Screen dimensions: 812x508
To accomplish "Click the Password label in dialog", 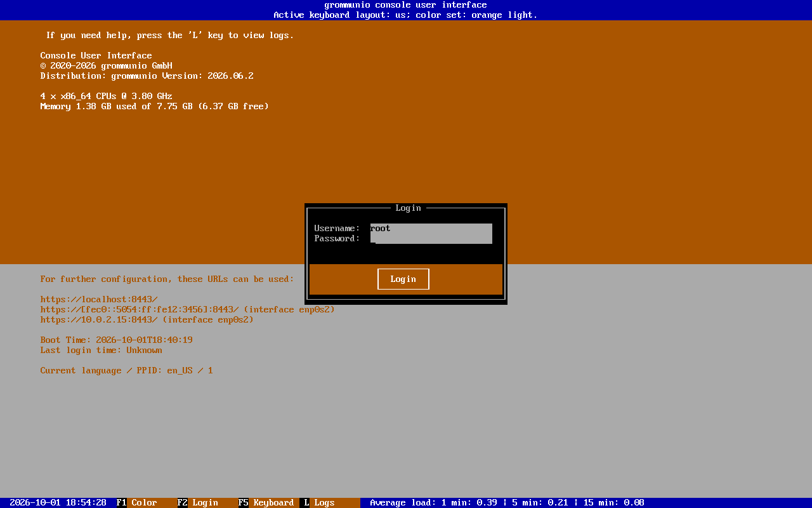I will [337, 239].
